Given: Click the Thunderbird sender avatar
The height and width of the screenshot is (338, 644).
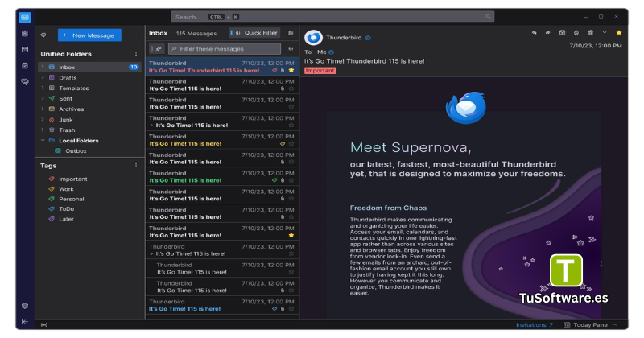Looking at the screenshot, I should (313, 38).
